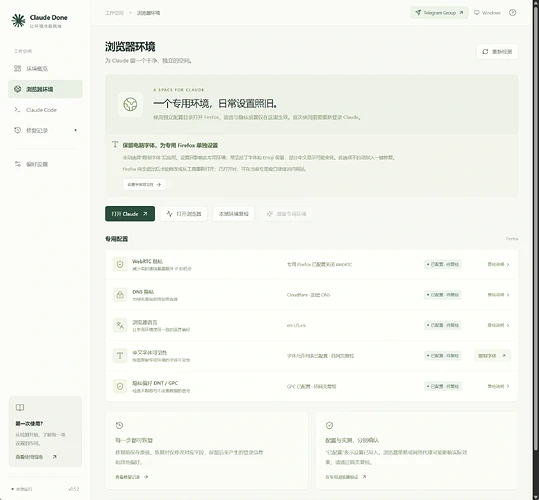Click the font test button in font row
539x500 pixels.
pyautogui.click(x=492, y=356)
